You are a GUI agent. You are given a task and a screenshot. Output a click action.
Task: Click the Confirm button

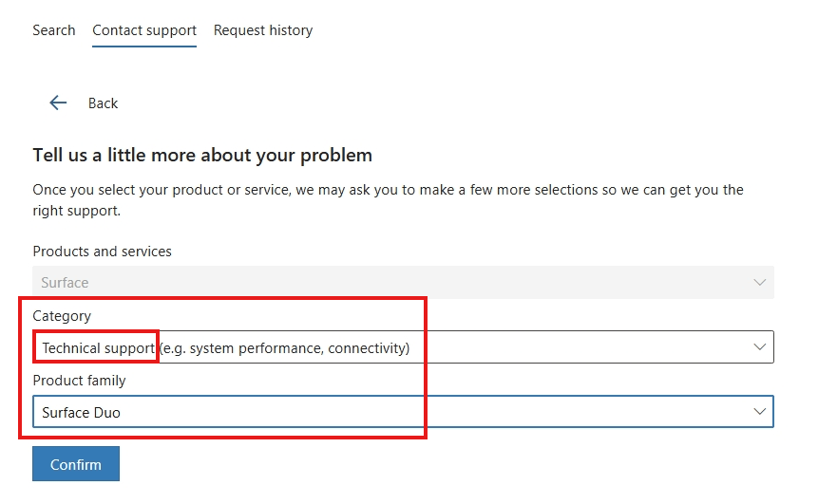(76, 464)
